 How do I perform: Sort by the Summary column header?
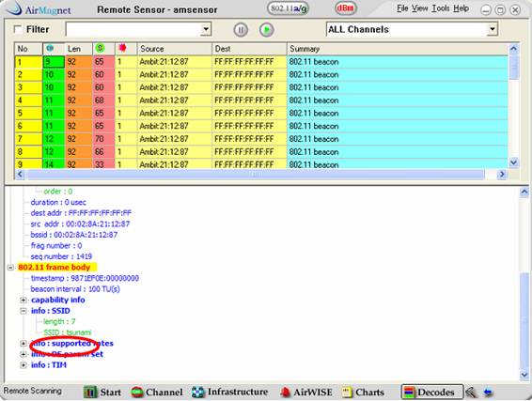398,49
